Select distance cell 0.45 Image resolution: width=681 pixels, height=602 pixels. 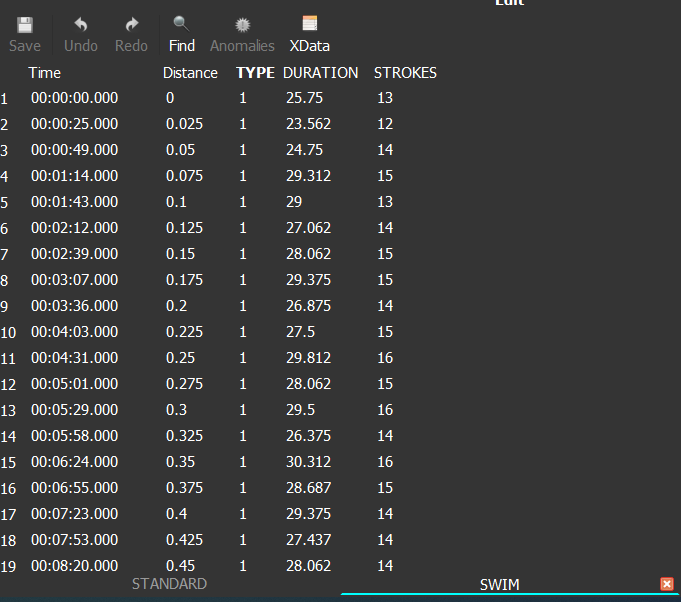(181, 566)
